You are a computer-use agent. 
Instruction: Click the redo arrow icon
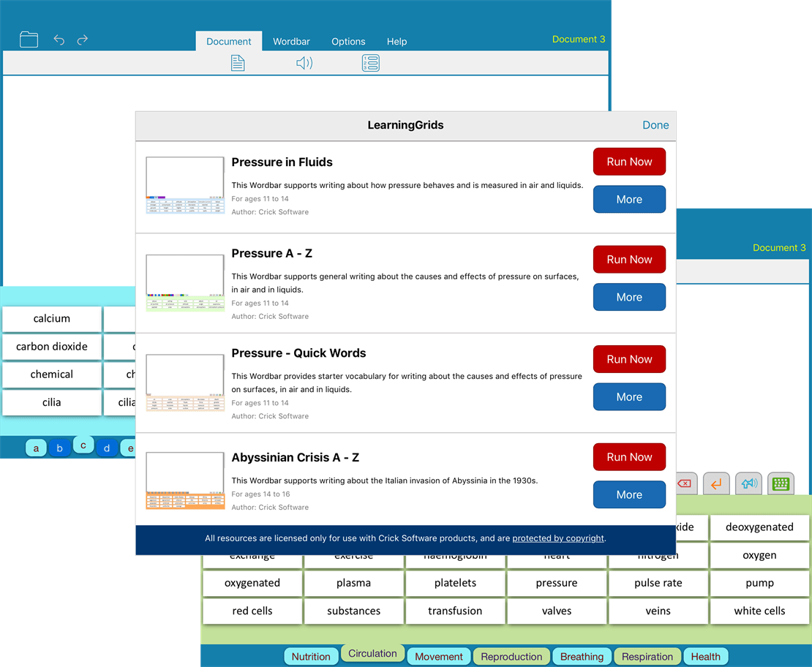point(83,39)
